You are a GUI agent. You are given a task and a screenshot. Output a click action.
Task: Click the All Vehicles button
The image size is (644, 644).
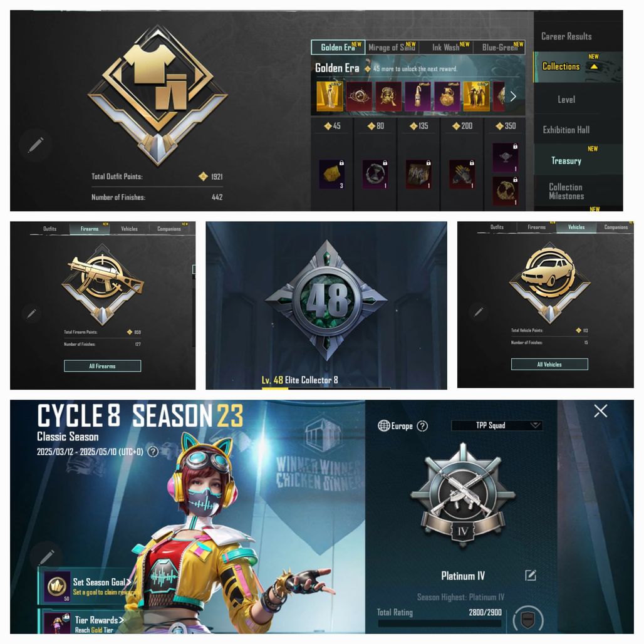[549, 365]
